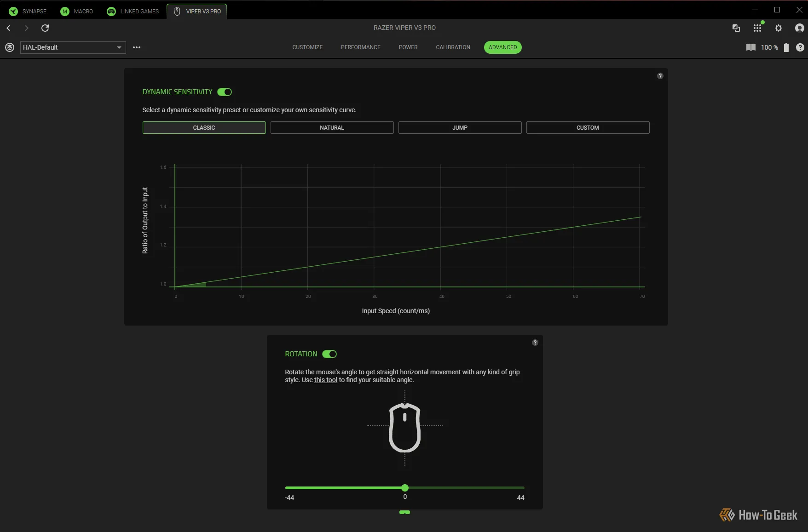Select the Advanced tab
Image resolution: width=808 pixels, height=532 pixels.
503,47
